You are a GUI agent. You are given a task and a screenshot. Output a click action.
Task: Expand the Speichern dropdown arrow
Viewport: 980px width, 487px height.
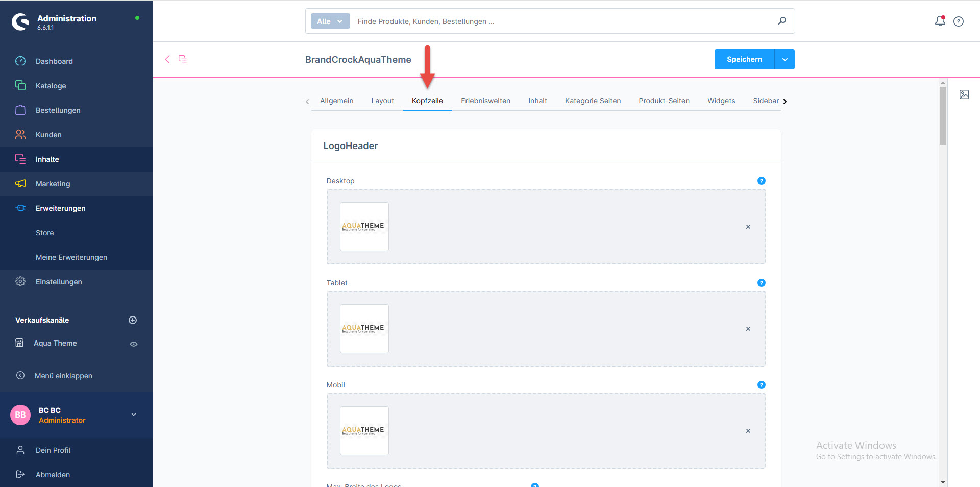[785, 60]
